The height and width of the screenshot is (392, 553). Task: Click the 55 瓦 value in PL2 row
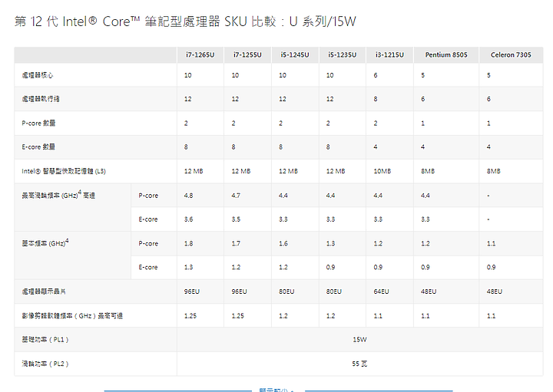click(359, 364)
